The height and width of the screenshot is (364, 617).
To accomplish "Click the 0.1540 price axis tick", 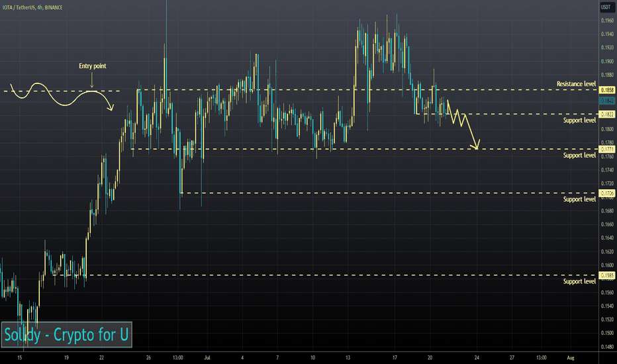I will tap(607, 306).
